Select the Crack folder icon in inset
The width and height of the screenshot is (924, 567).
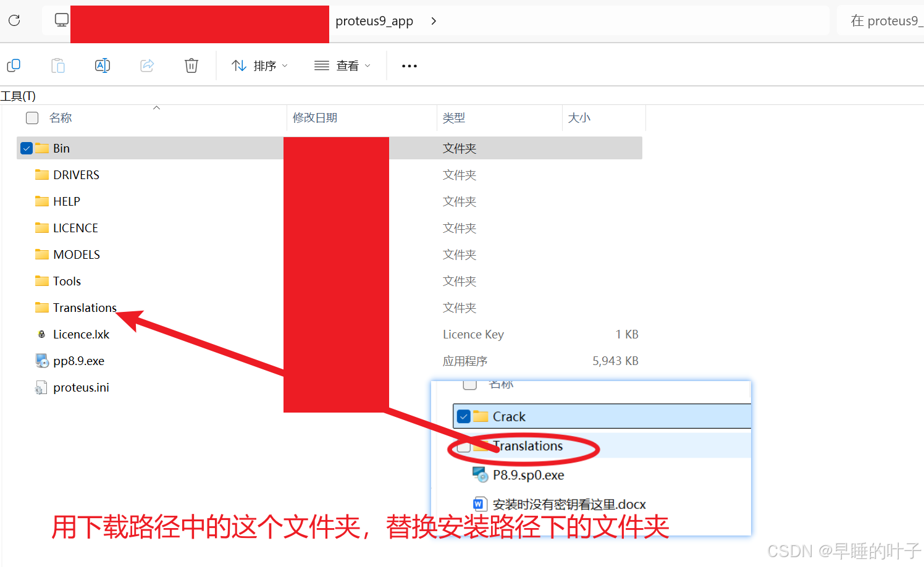[481, 417]
